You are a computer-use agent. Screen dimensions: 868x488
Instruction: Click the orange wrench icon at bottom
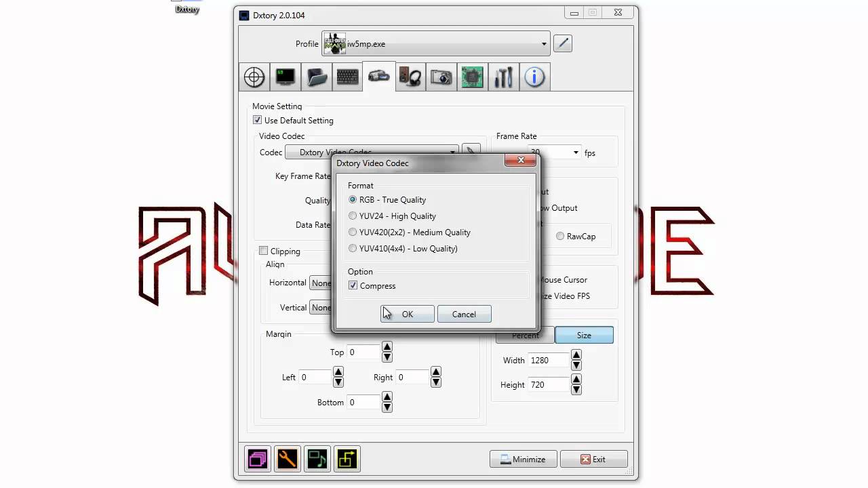pyautogui.click(x=288, y=459)
